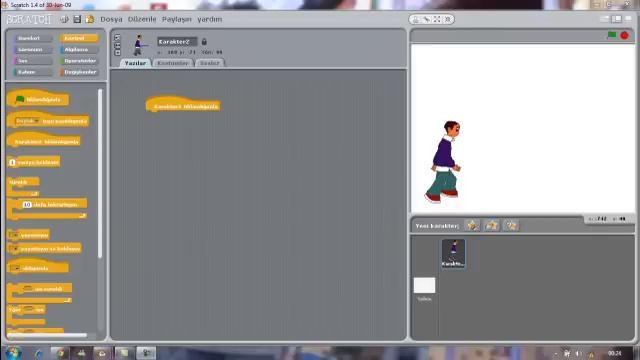
Task: Select the Delete scissors tool
Action: [x=426, y=19]
